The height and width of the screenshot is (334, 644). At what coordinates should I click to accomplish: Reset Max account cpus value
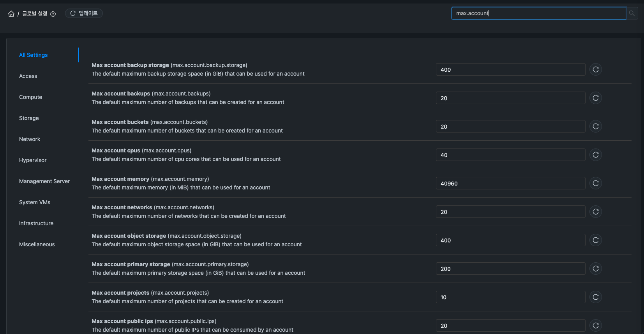coord(596,155)
